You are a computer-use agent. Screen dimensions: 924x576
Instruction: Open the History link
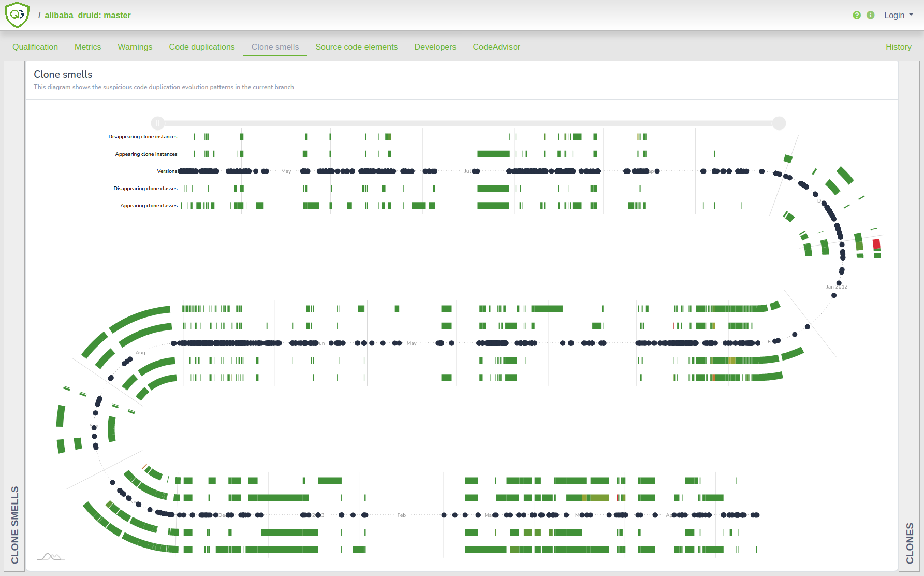coord(899,47)
